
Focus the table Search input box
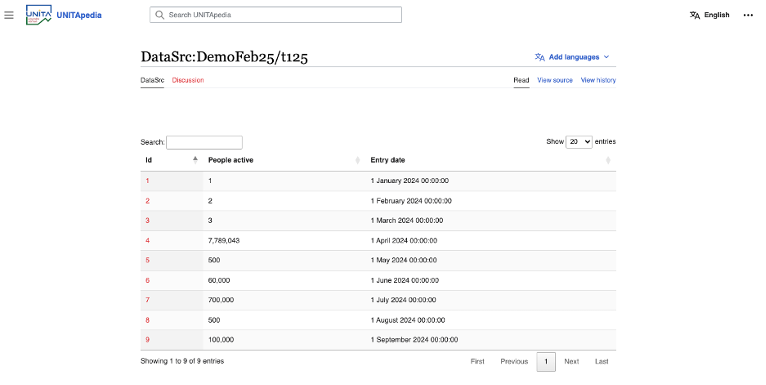pyautogui.click(x=204, y=142)
